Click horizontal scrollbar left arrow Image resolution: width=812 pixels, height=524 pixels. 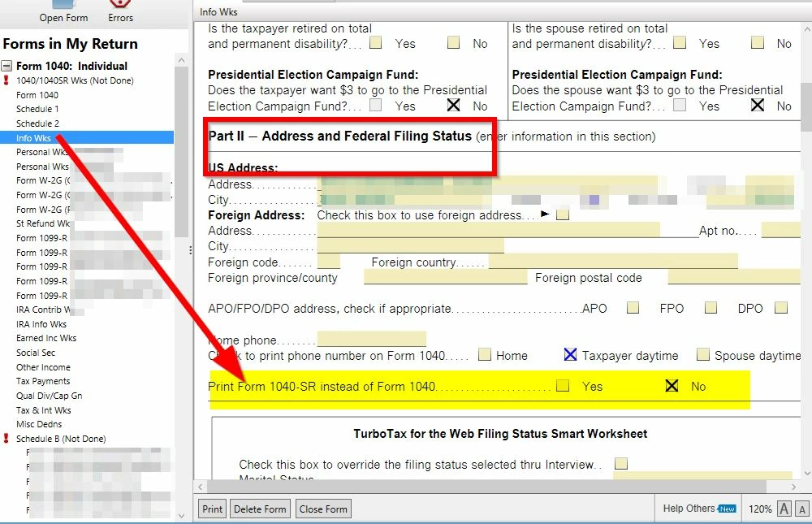[201, 487]
